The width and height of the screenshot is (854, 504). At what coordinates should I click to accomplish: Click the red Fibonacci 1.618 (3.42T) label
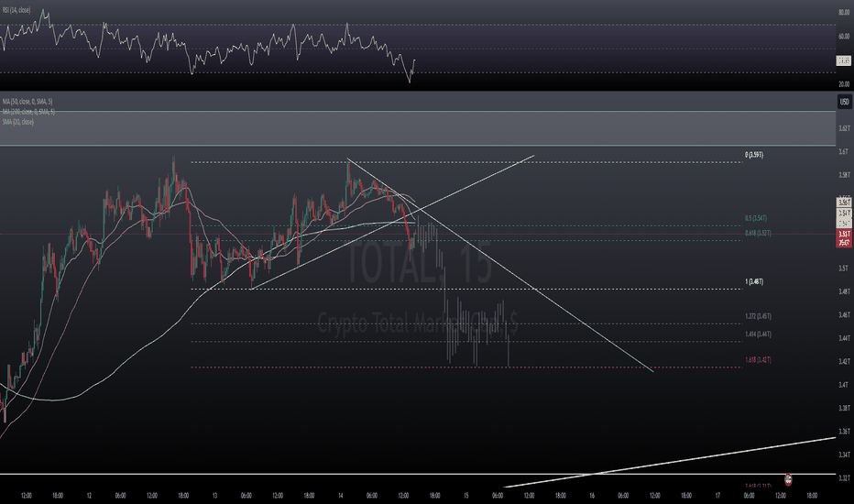coord(758,360)
